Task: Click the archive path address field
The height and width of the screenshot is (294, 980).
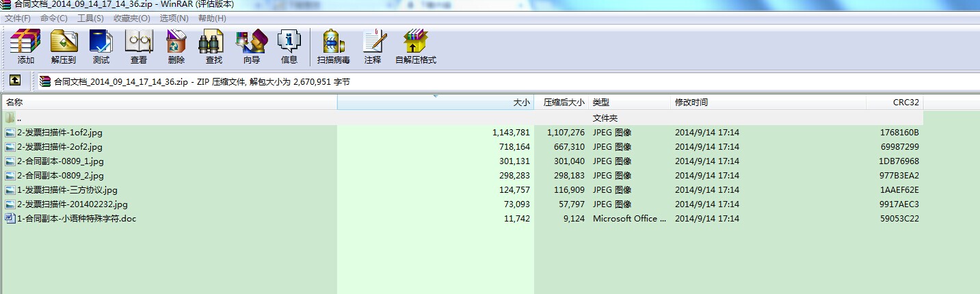Action: (x=507, y=81)
